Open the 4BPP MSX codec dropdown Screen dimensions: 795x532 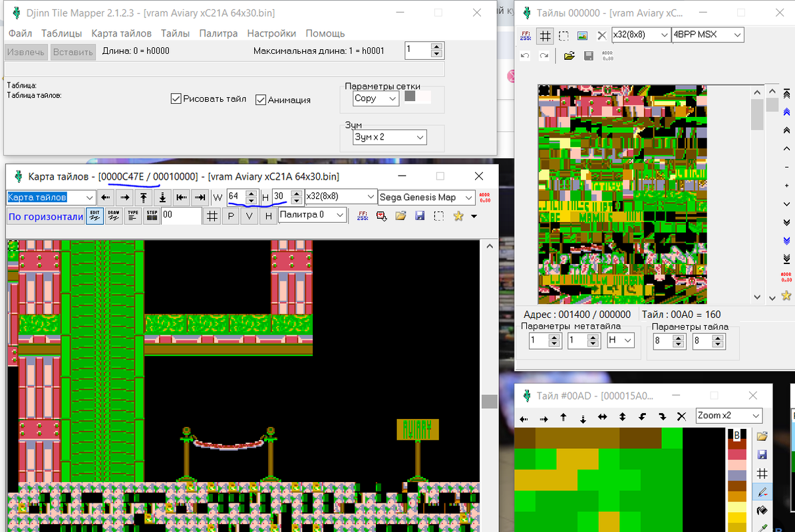(x=708, y=35)
